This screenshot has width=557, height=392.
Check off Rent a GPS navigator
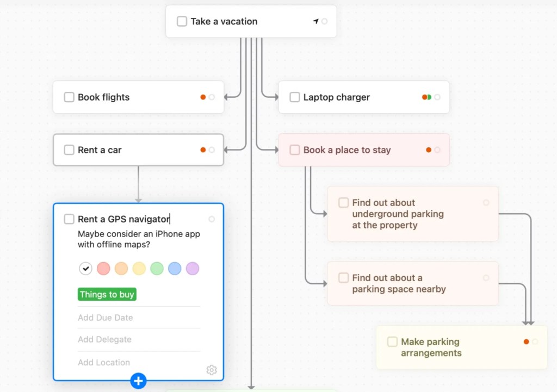pyautogui.click(x=69, y=219)
